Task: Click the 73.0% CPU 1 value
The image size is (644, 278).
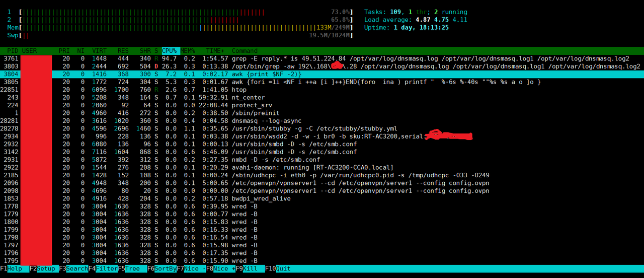Action: [x=340, y=12]
